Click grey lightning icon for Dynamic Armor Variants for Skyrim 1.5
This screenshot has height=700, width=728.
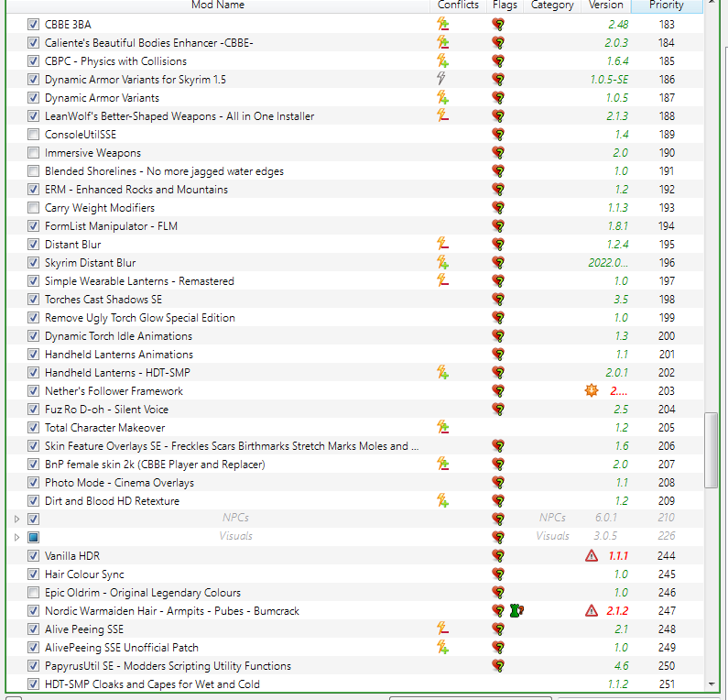[x=441, y=79]
